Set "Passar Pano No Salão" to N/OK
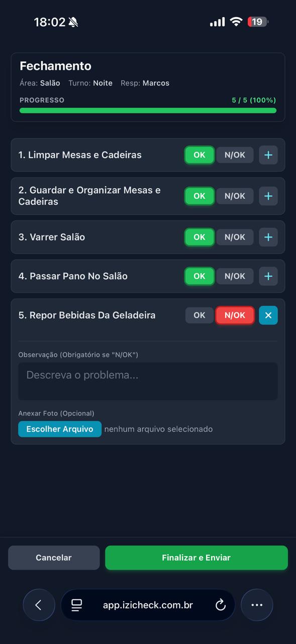The image size is (296, 644). tap(235, 276)
